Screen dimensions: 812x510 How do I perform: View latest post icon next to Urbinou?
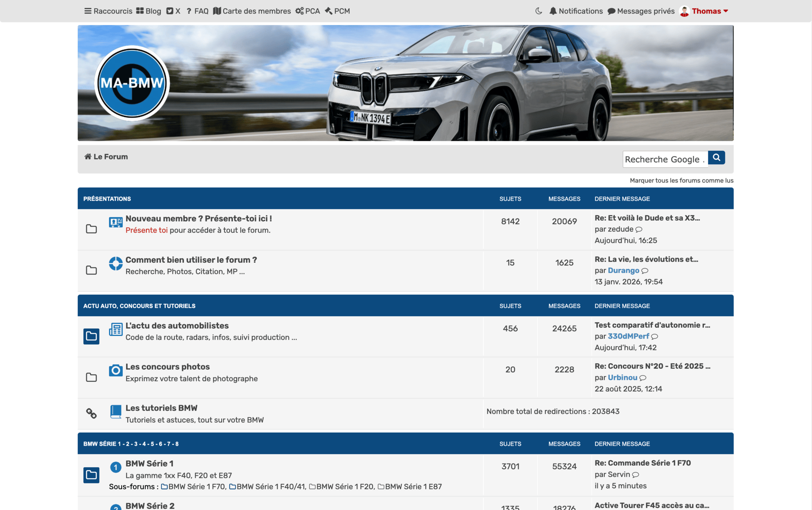tap(643, 378)
